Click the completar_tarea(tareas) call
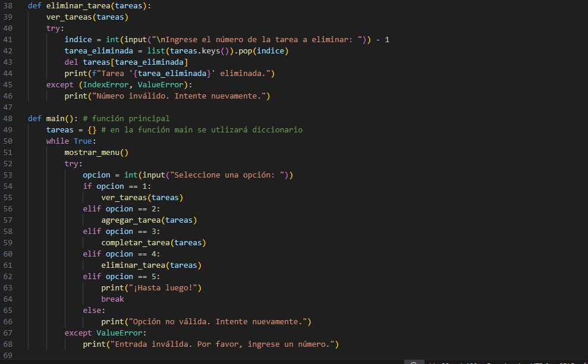This screenshot has width=588, height=364. point(153,242)
